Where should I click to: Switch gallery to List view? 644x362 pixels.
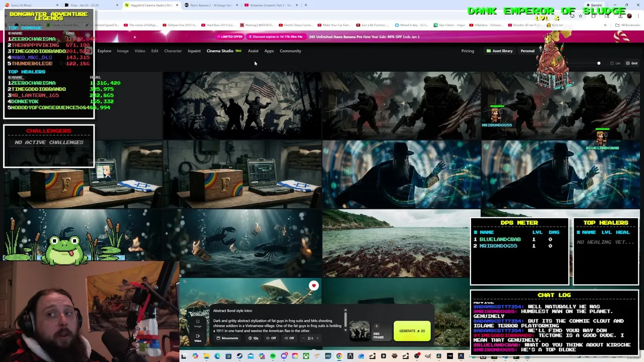615,63
